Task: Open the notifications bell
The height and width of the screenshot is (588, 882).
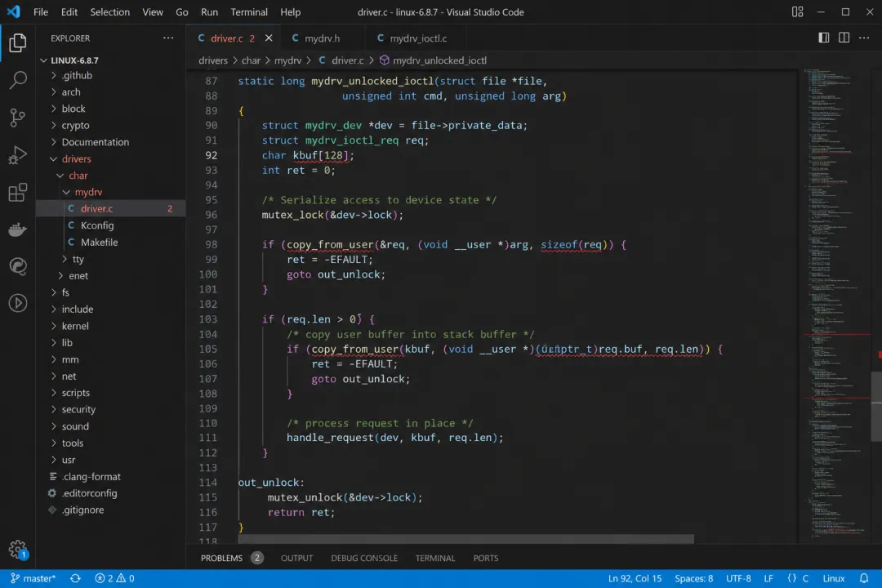Action: 864,578
